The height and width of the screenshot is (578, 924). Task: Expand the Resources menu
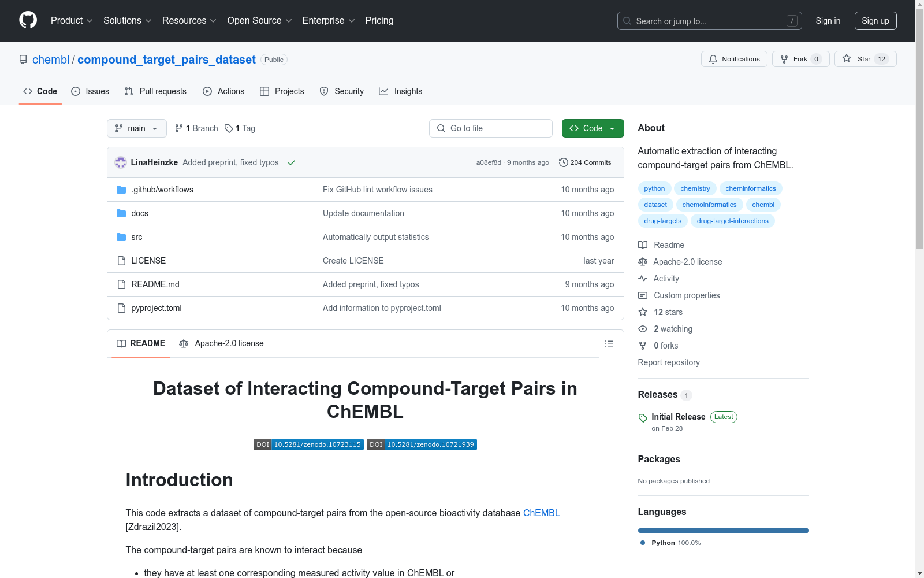(x=189, y=21)
